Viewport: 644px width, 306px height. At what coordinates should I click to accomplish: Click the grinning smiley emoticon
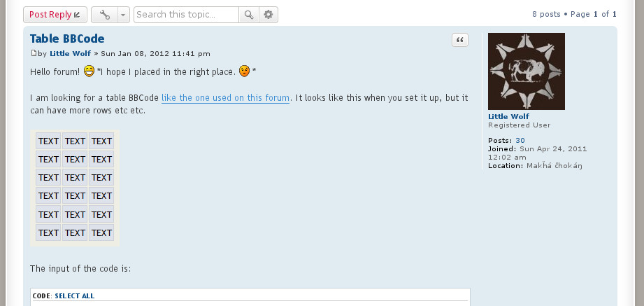click(x=89, y=71)
